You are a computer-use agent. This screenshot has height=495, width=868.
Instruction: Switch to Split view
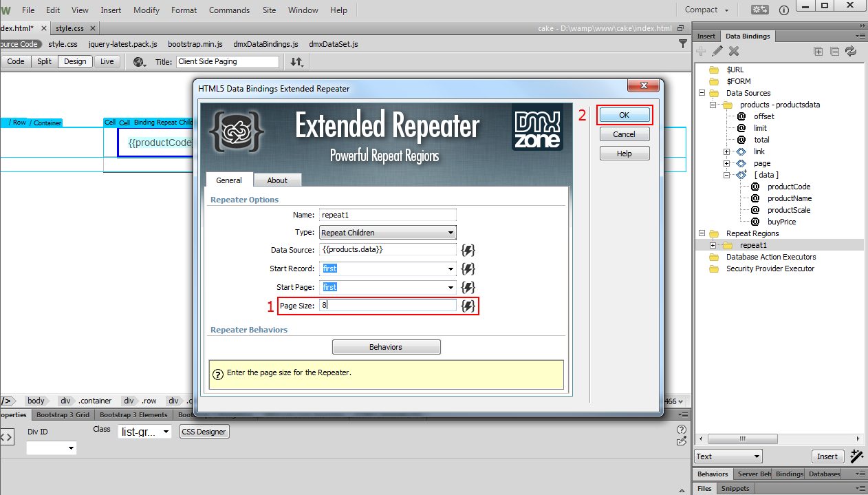pyautogui.click(x=45, y=61)
